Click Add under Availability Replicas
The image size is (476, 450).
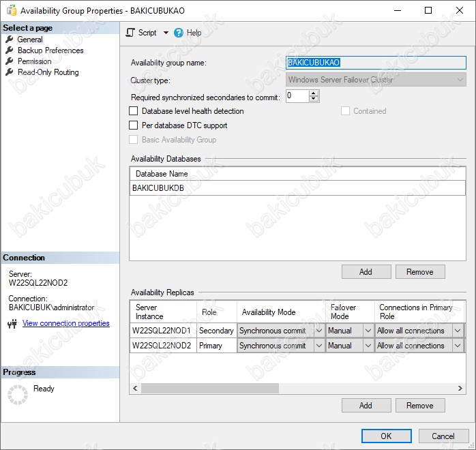pyautogui.click(x=366, y=406)
